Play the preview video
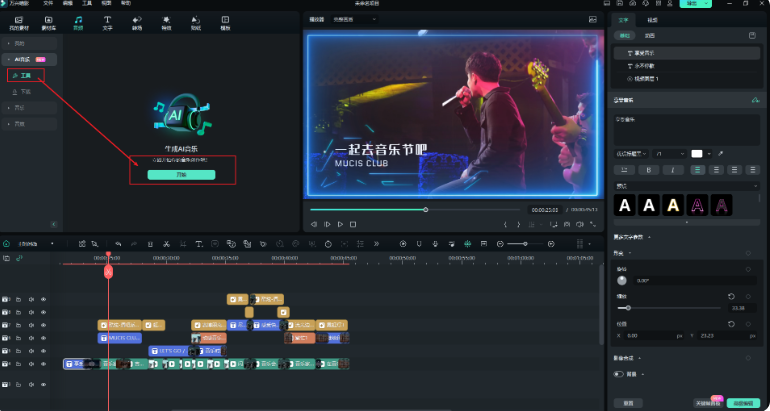Image resolution: width=770 pixels, height=411 pixels. click(340, 224)
